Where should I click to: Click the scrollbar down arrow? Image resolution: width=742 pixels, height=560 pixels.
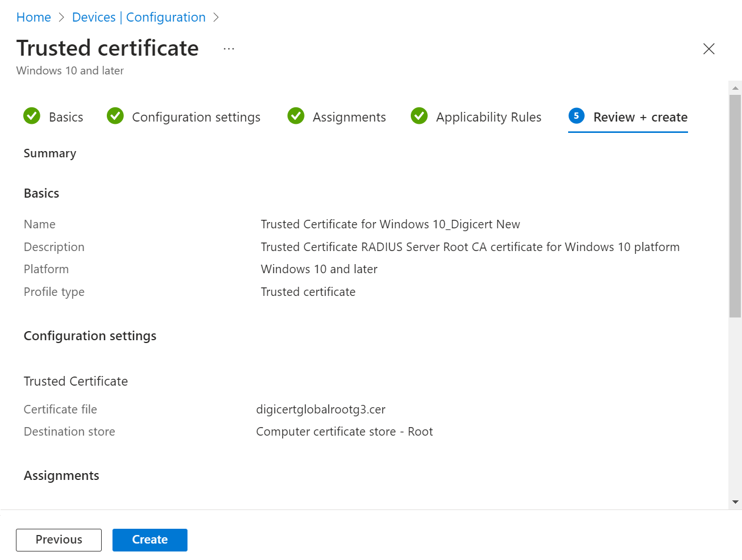pos(735,502)
